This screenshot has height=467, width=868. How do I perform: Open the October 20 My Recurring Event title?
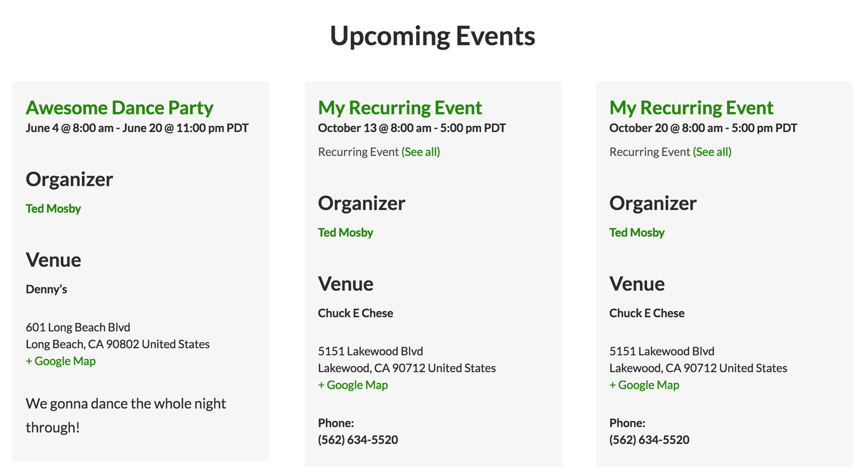click(x=691, y=108)
